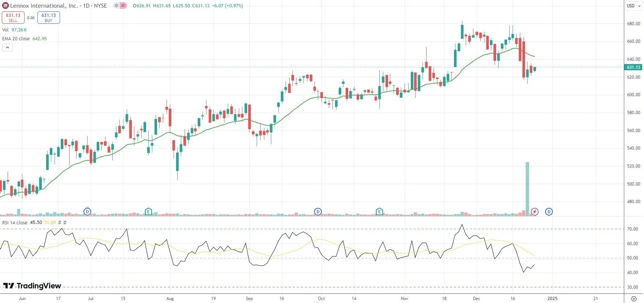Select the RSI 14 close legend label
The image size is (644, 303).
point(15,222)
